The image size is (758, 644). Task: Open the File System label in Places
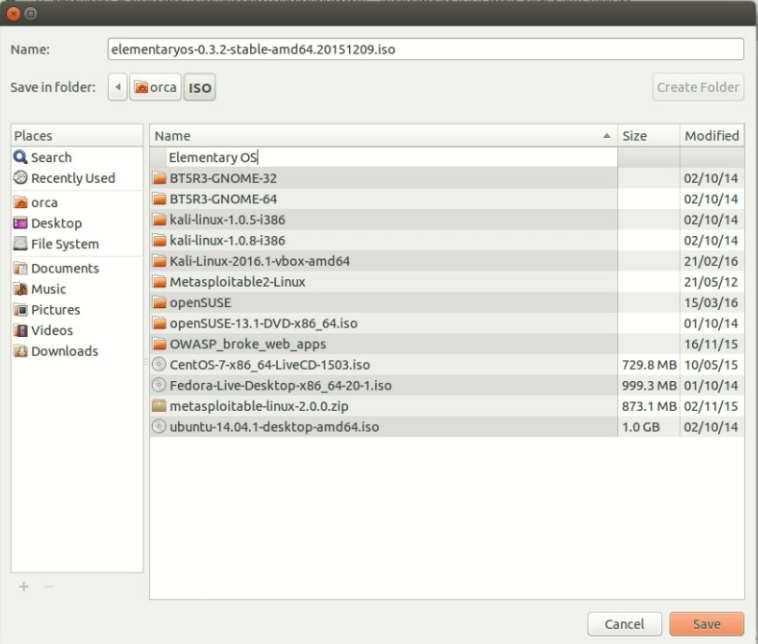click(x=65, y=244)
